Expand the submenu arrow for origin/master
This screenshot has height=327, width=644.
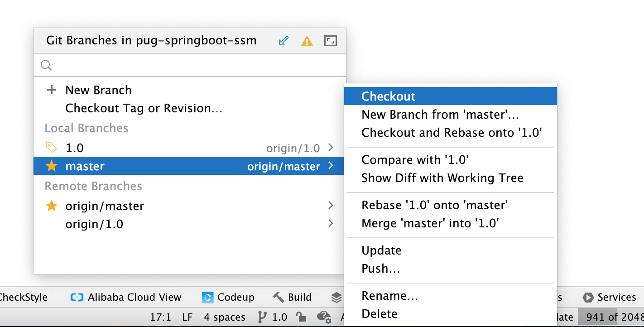tap(331, 206)
